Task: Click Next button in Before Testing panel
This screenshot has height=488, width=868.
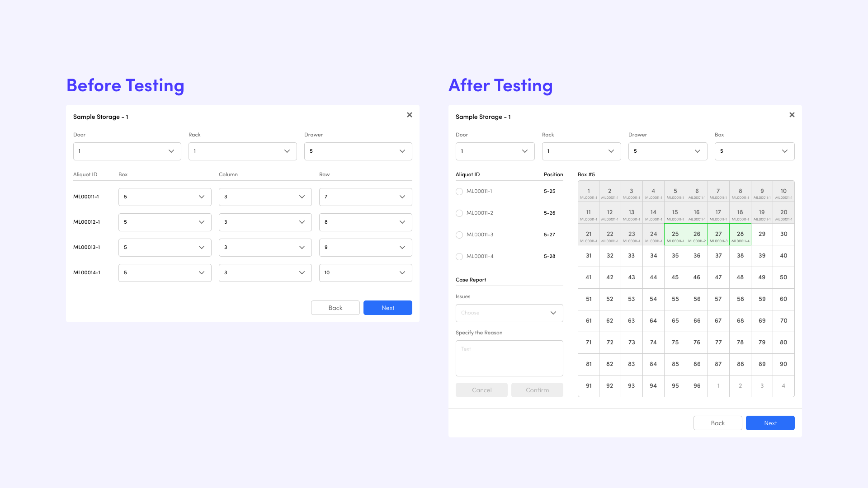Action: [x=387, y=308]
